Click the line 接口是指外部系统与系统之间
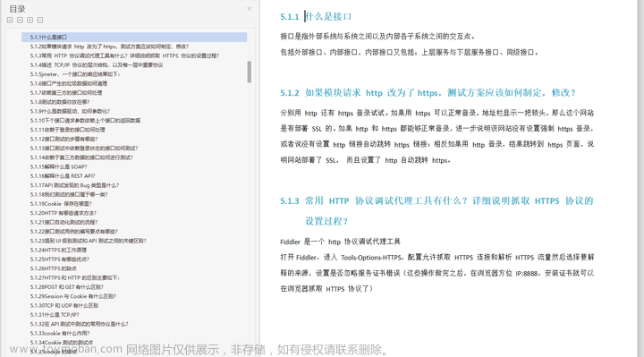Image resolution: width=644 pixels, height=357 pixels. (377, 36)
